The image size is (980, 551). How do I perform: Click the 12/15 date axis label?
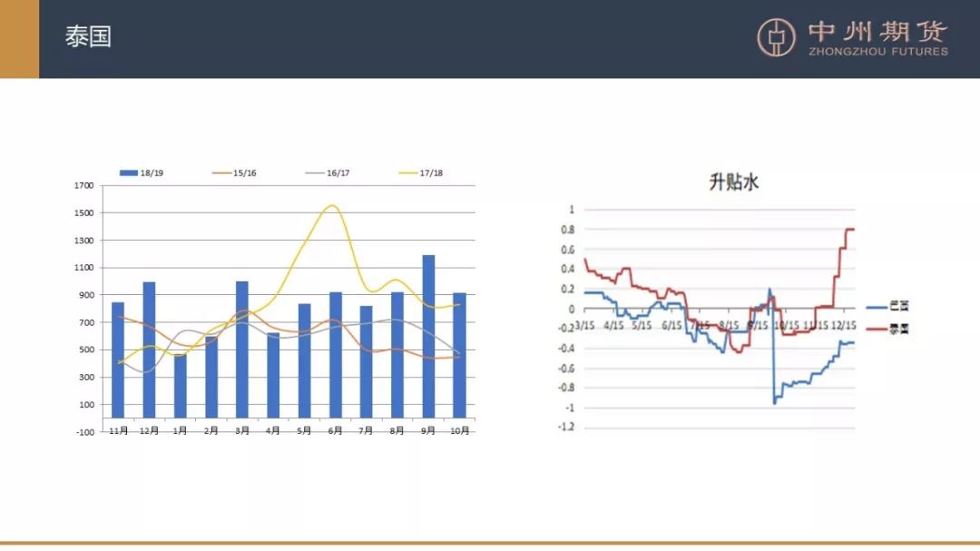pos(844,325)
